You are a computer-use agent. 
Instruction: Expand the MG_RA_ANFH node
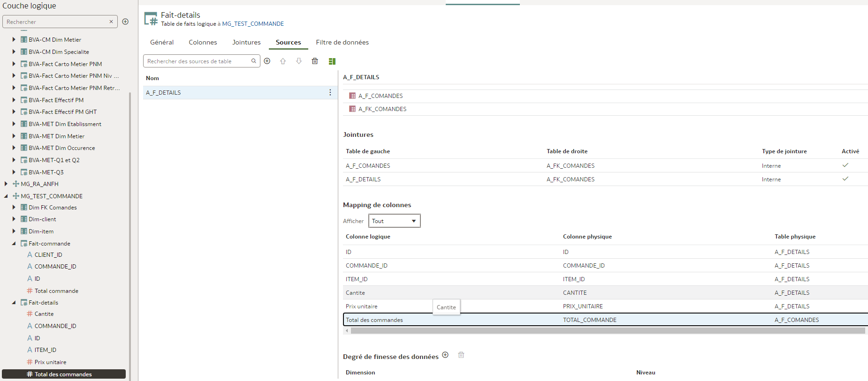[6, 184]
